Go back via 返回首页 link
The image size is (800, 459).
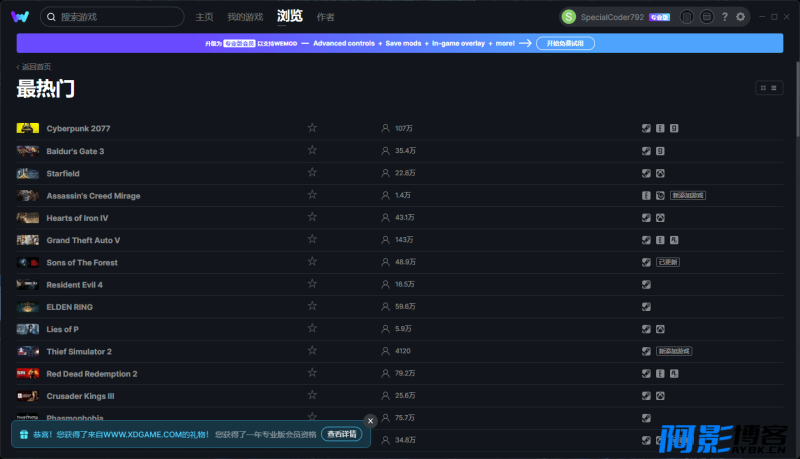click(x=34, y=67)
